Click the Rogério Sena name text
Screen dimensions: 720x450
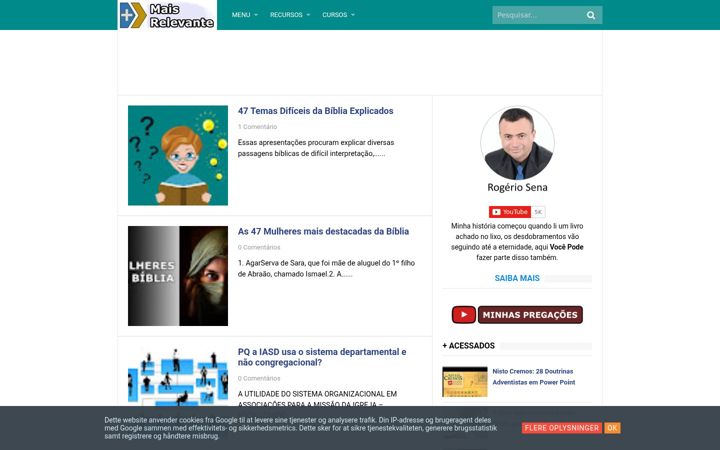[x=517, y=187]
